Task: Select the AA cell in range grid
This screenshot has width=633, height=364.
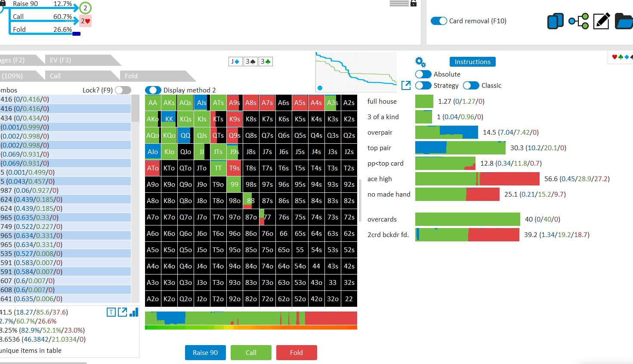Action: point(153,103)
